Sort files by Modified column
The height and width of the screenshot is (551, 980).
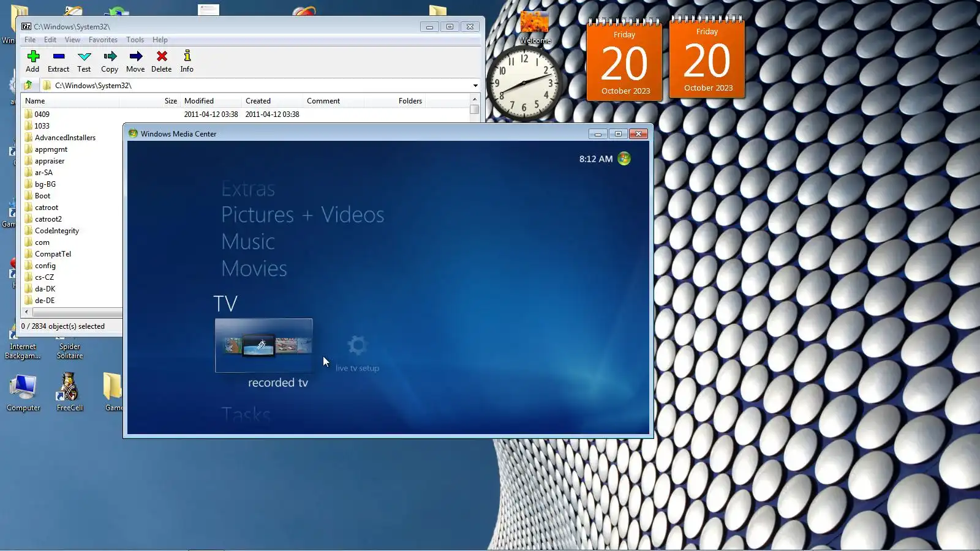[199, 101]
